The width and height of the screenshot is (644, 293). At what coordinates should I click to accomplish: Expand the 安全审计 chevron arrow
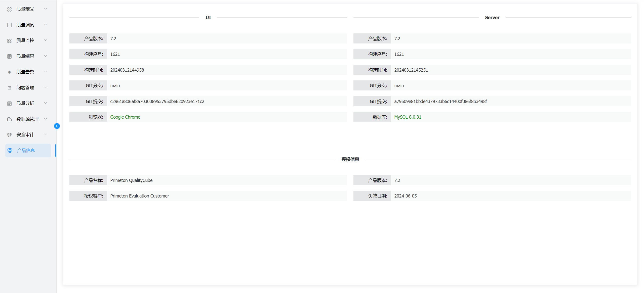point(46,134)
